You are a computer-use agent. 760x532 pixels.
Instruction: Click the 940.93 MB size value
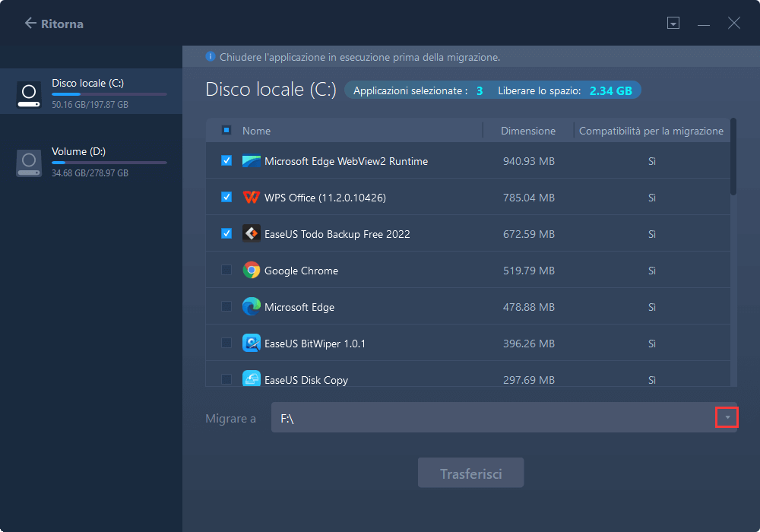click(528, 161)
